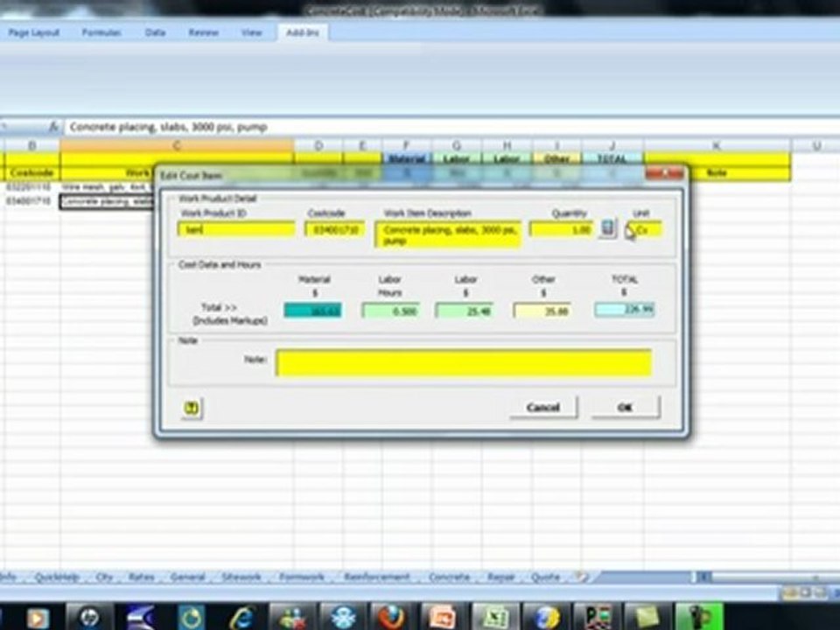Open the Data ribbon tab
The width and height of the screenshot is (840, 630).
pos(155,32)
